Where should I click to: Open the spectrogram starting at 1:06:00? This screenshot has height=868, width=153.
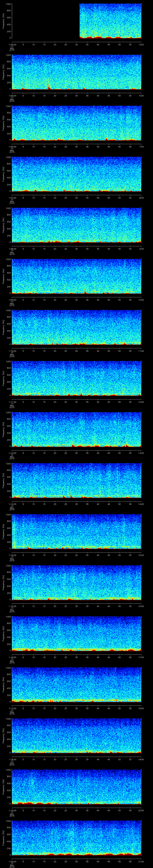pyautogui.click(x=77, y=123)
